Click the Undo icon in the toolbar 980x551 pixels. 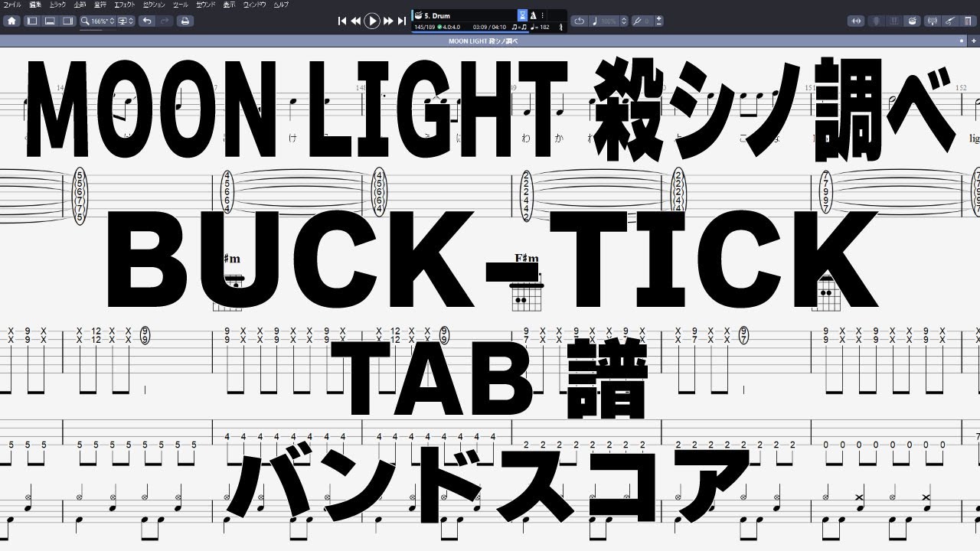147,21
